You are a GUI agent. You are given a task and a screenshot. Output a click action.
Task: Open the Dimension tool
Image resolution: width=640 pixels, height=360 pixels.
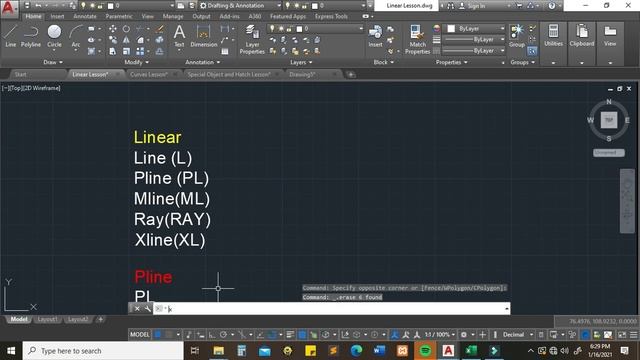coord(203,36)
